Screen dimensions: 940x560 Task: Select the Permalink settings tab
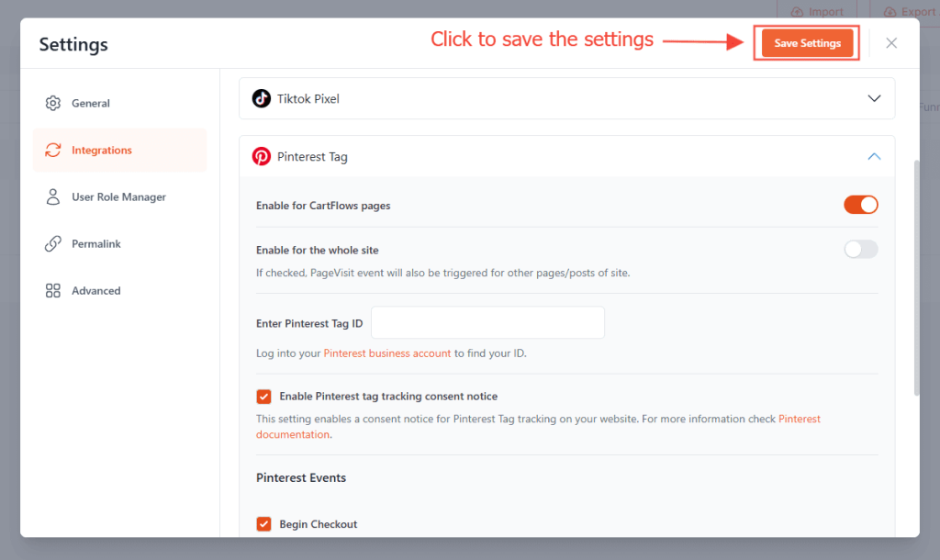[x=96, y=243]
